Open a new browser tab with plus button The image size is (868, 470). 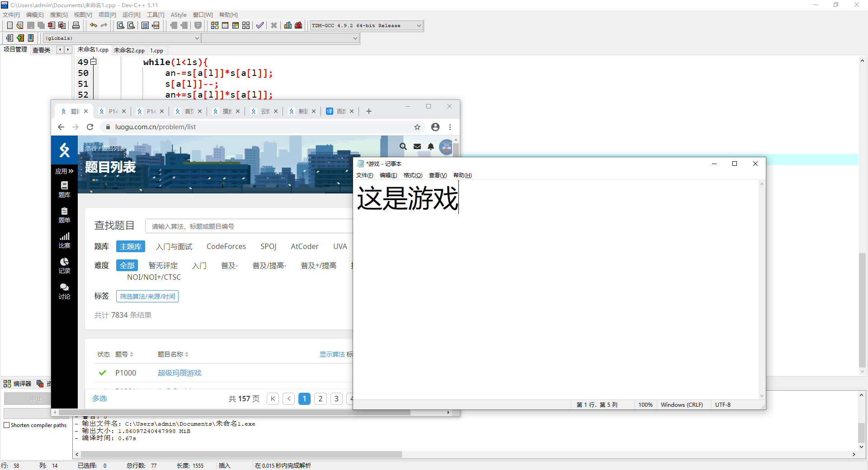[369, 111]
